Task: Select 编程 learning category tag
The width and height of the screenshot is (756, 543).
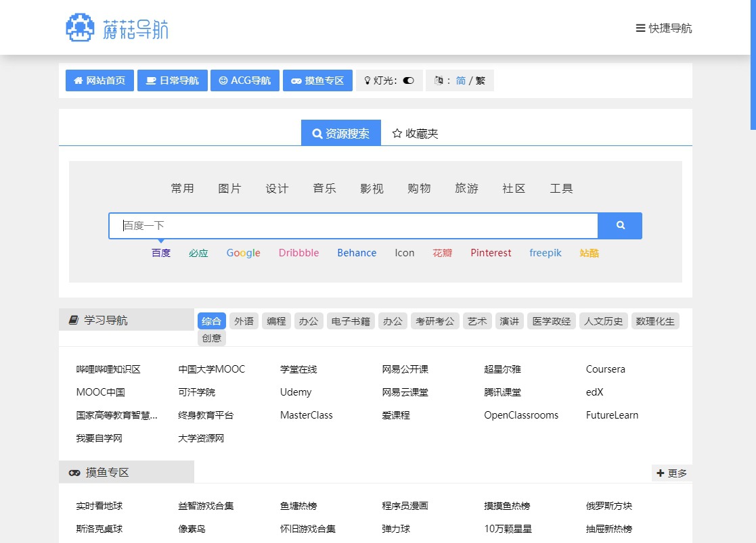Action: coord(276,321)
